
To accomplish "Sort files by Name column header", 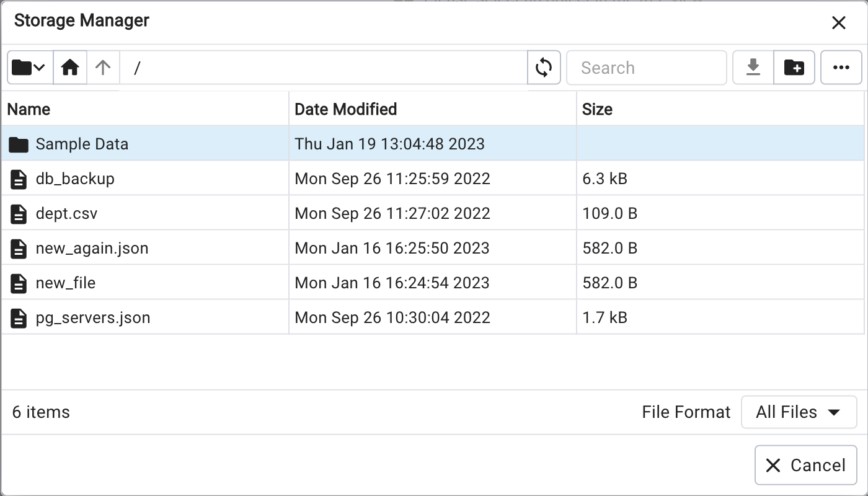I will point(29,109).
